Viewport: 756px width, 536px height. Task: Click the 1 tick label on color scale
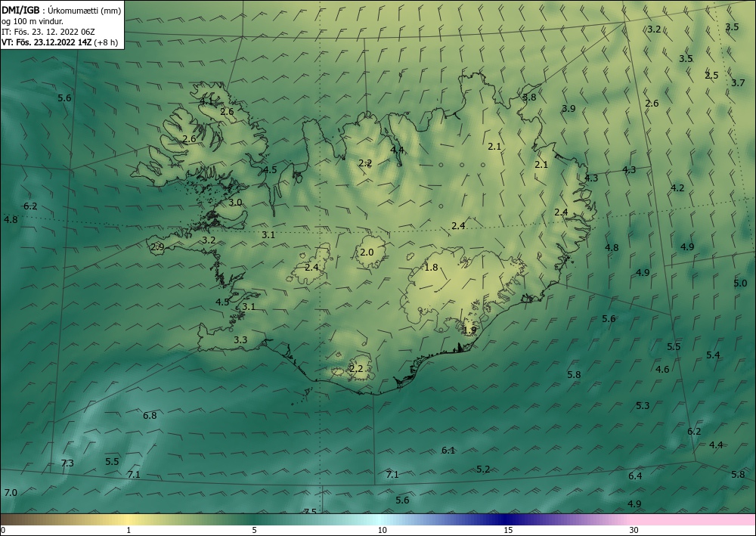(x=129, y=530)
